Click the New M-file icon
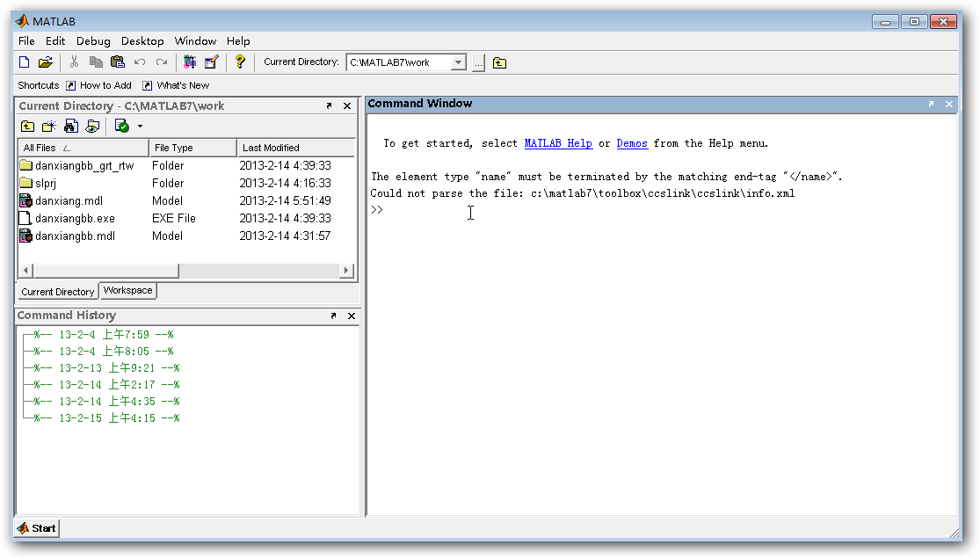The height and width of the screenshot is (559, 980). coord(25,62)
